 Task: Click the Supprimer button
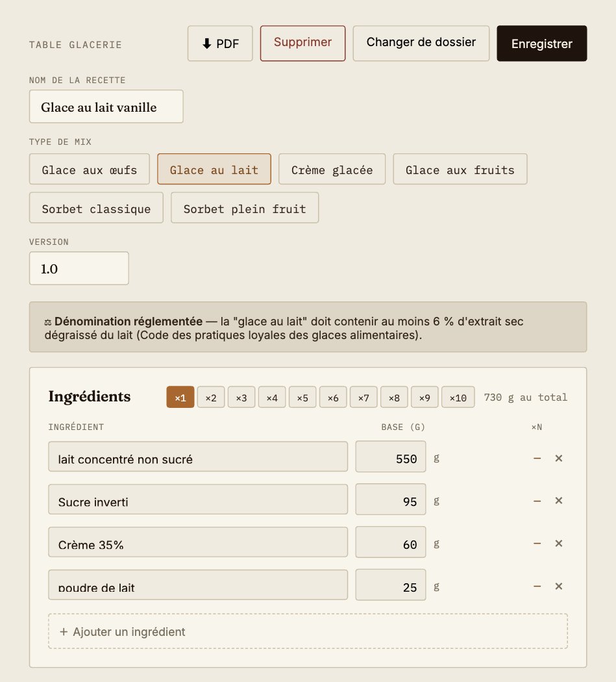(x=303, y=44)
